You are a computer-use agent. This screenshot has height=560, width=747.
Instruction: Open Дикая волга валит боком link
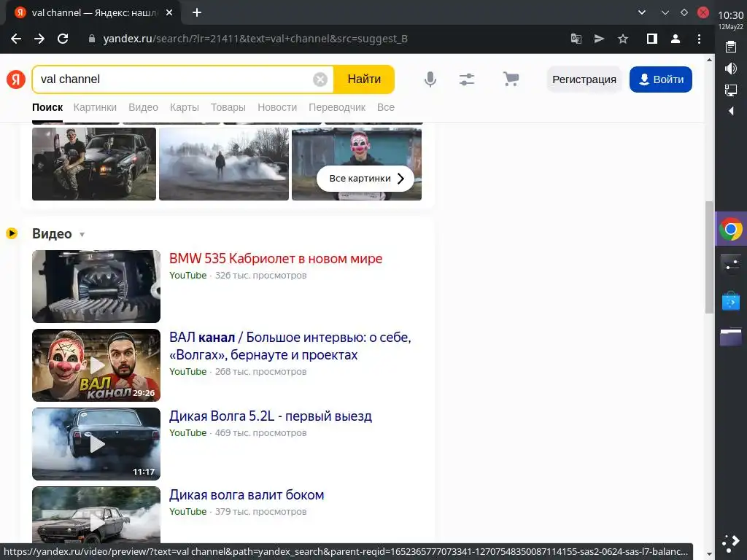(247, 495)
